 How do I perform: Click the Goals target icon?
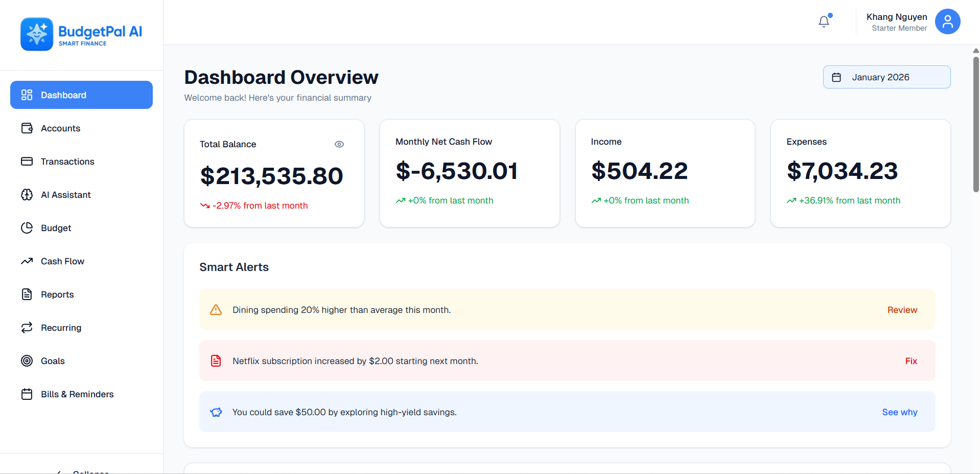point(27,360)
